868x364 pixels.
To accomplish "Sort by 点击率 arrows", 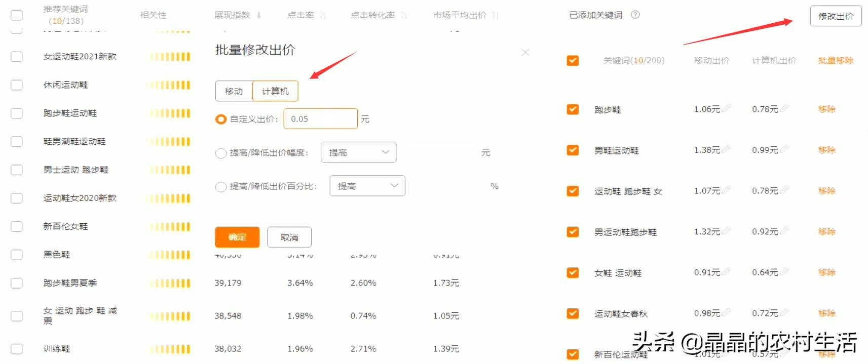I will (x=323, y=15).
